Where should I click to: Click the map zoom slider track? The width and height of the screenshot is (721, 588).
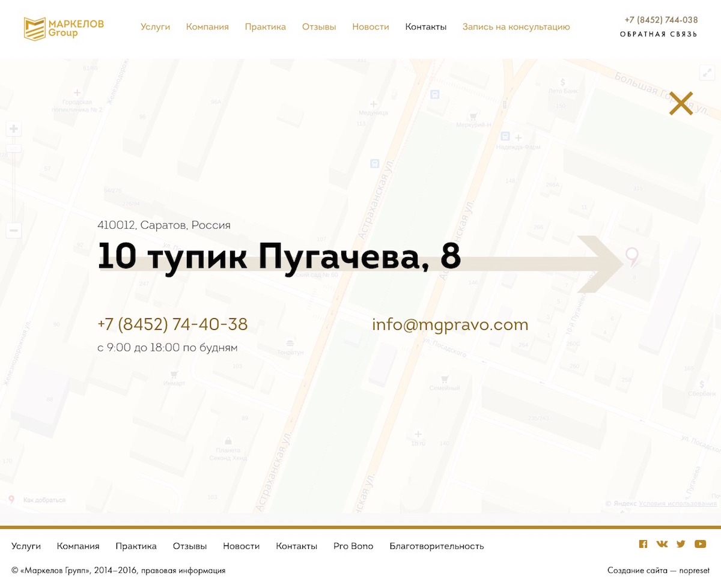pyautogui.click(x=14, y=180)
